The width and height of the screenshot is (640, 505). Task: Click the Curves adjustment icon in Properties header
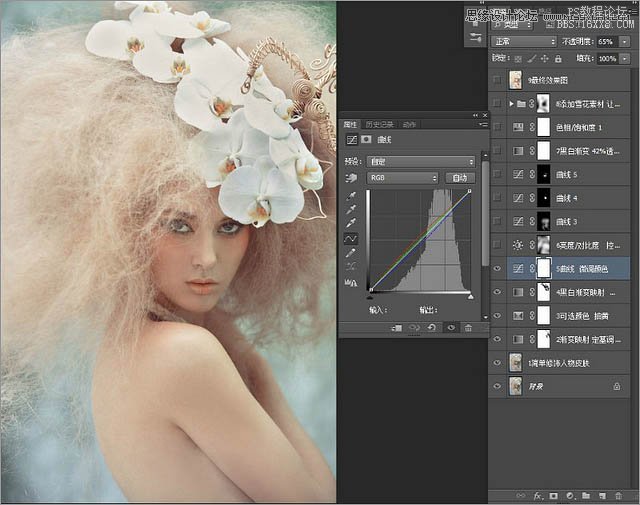tap(351, 140)
